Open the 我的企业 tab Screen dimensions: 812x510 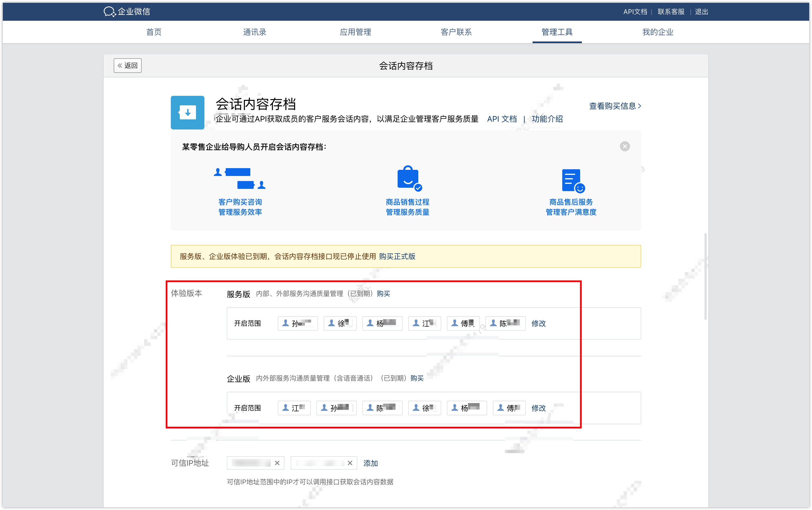point(657,32)
